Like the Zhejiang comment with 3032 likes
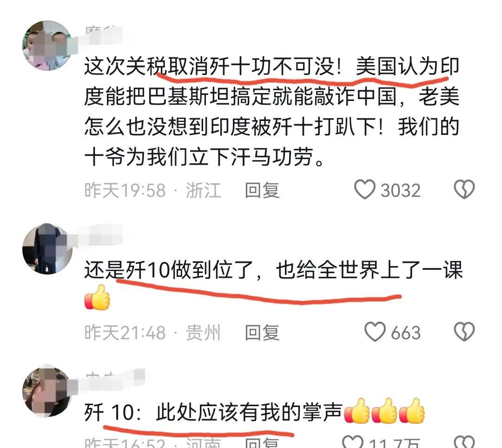 click(x=364, y=189)
